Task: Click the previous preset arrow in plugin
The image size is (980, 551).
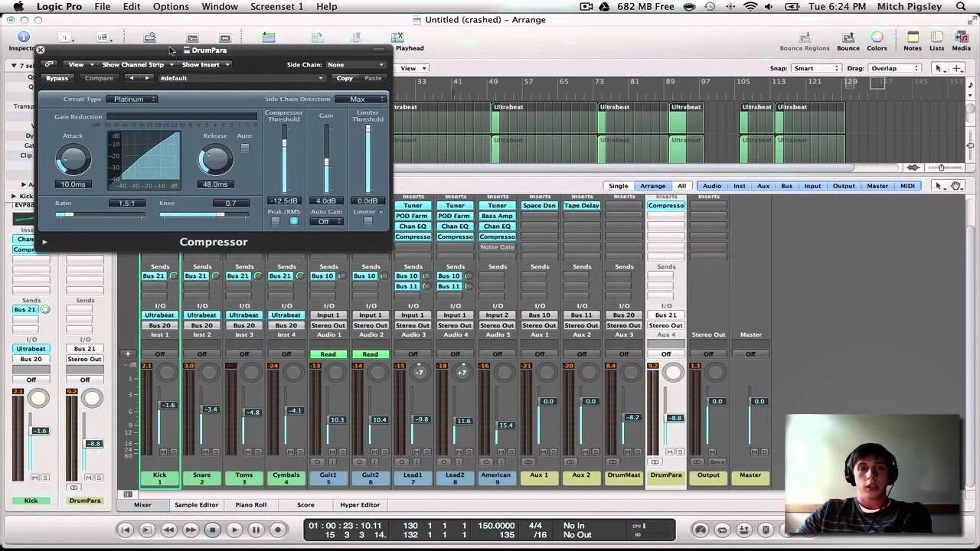Action: [x=131, y=78]
